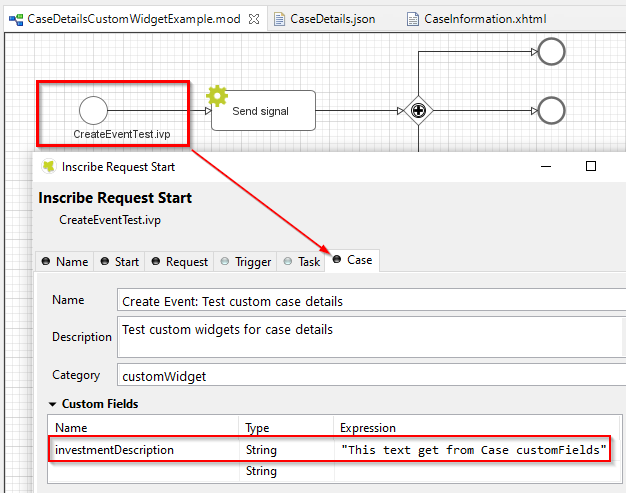Click the middle end event circle

pyautogui.click(x=551, y=110)
